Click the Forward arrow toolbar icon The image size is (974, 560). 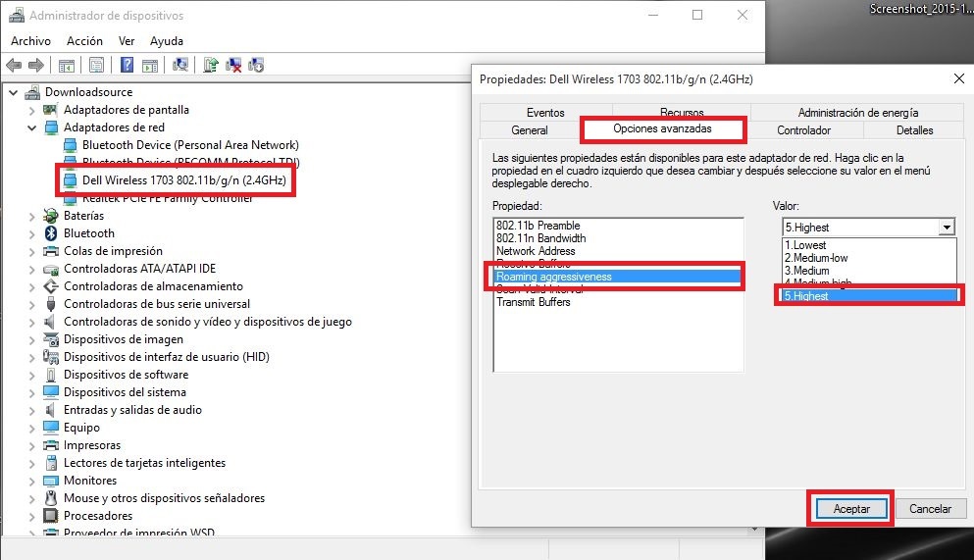[36, 65]
